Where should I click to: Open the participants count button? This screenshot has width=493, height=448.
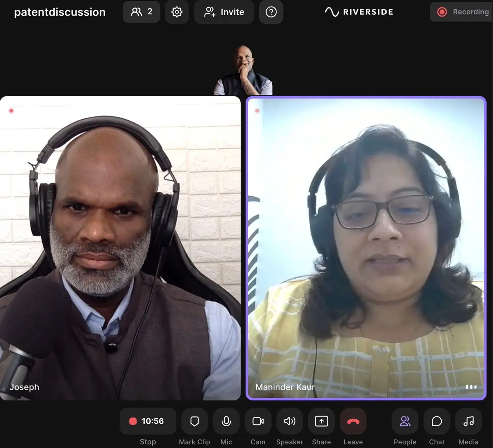pyautogui.click(x=141, y=12)
